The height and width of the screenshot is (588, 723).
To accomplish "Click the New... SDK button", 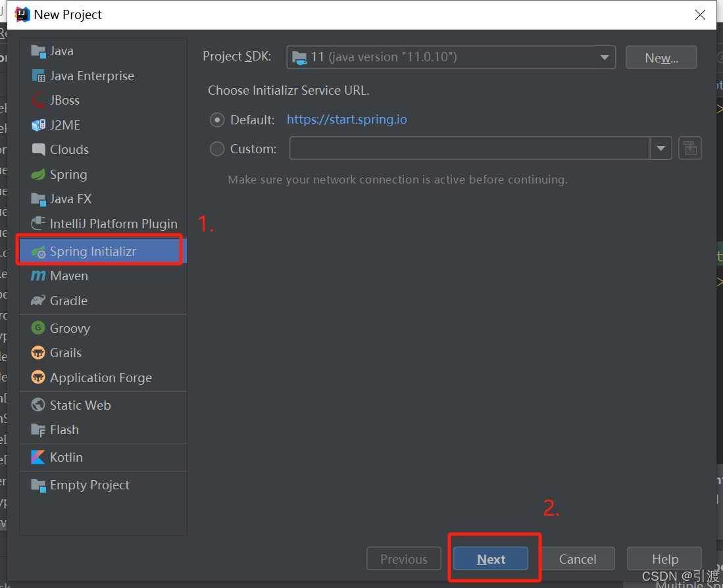I will pos(661,57).
